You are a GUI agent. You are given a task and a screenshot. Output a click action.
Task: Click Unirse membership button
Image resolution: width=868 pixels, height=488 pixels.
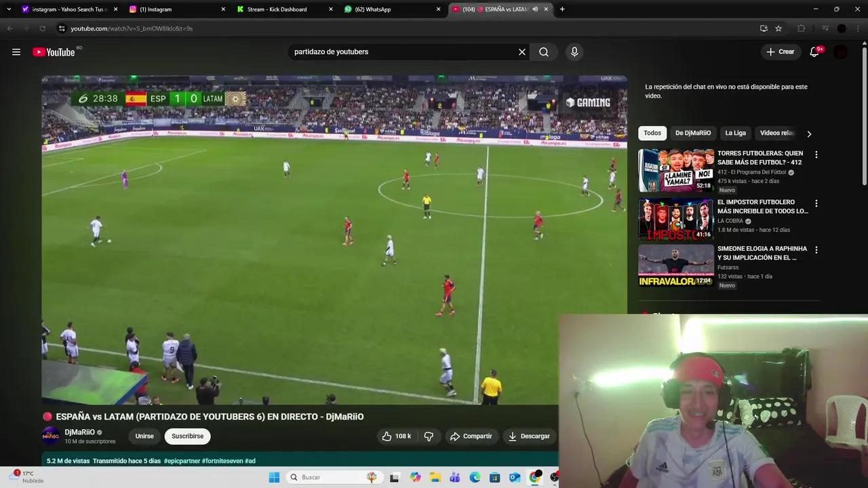tap(144, 436)
